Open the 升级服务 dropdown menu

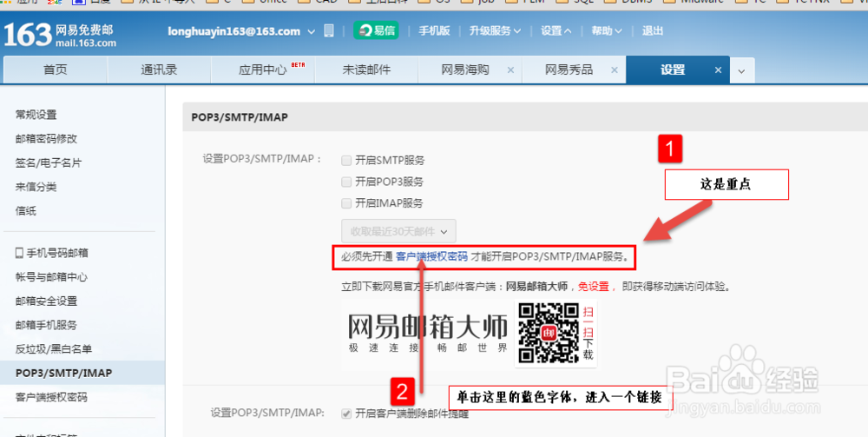(495, 31)
